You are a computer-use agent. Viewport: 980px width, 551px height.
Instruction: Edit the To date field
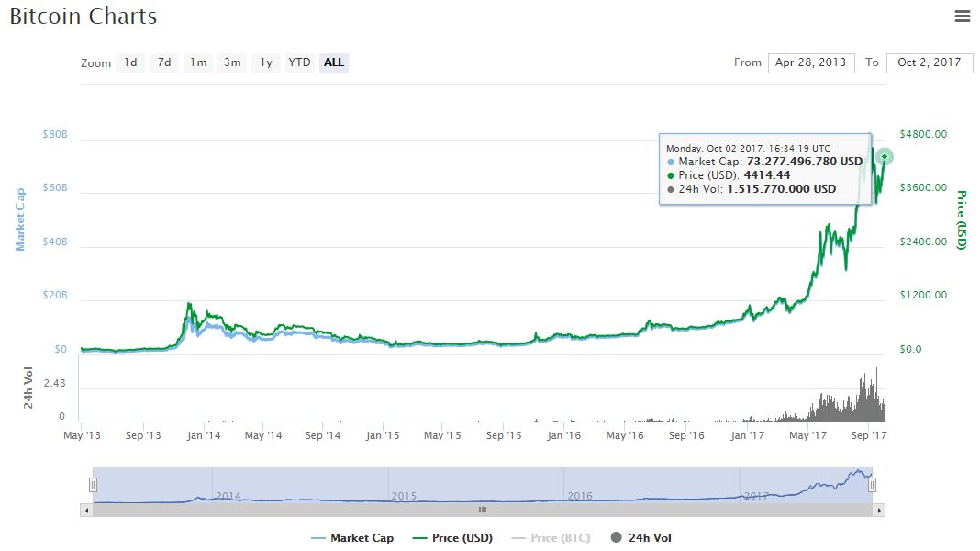click(930, 62)
